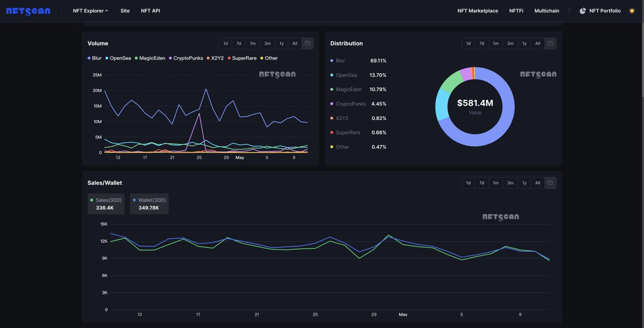The image size is (644, 328).
Task: Click OpenSea row in Distribution list
Action: click(x=358, y=75)
